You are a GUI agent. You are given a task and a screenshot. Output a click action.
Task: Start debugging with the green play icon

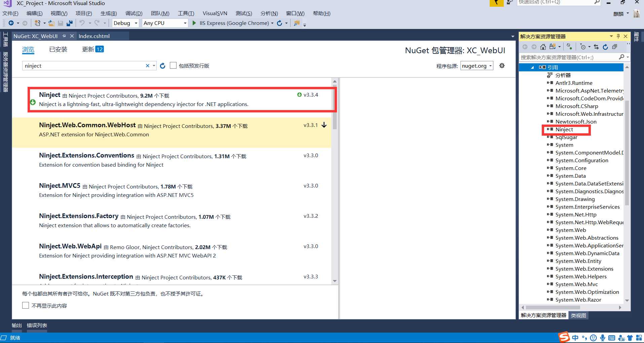coord(194,23)
